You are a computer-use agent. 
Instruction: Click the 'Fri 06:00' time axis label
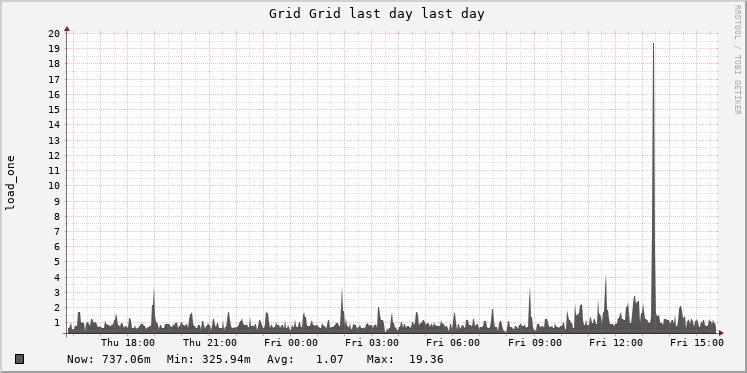point(453,343)
